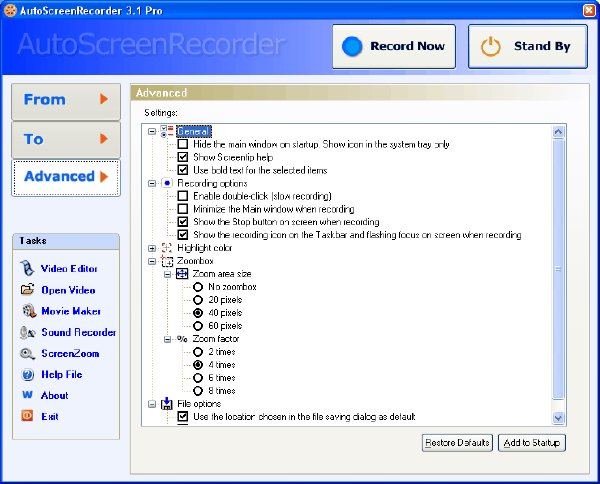Screen dimensions: 600x484
Task: Uncheck Use location chosen as default
Action: point(183,416)
